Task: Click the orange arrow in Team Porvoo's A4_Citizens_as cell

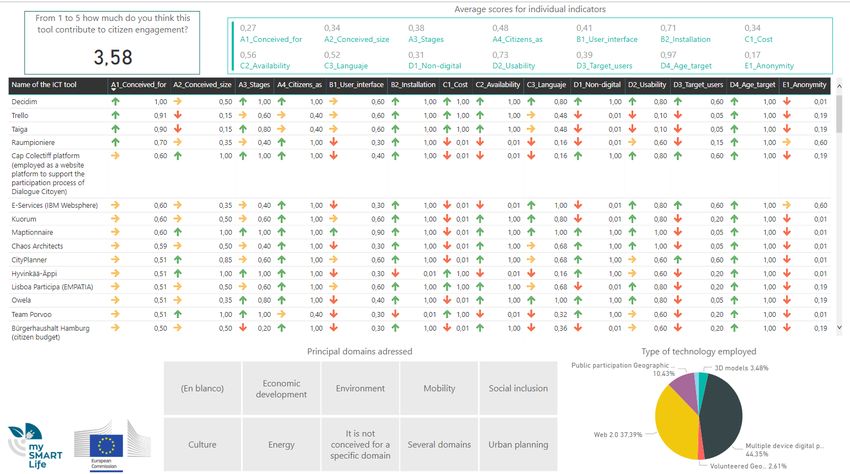Action: coord(281,314)
